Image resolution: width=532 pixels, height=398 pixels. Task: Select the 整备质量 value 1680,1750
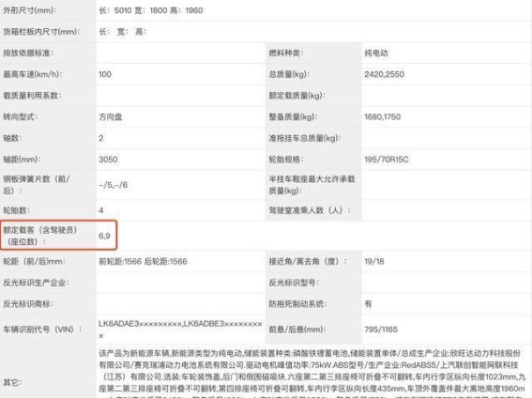tap(383, 116)
